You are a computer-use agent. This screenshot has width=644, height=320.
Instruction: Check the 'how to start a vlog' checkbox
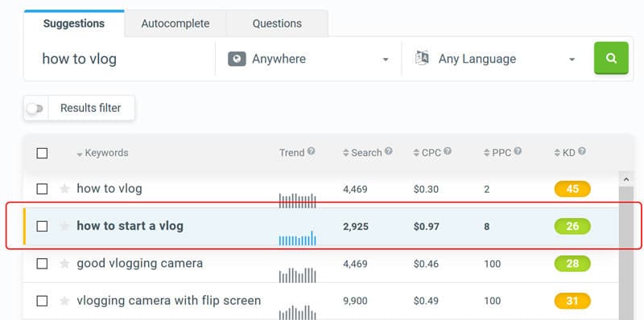point(42,227)
